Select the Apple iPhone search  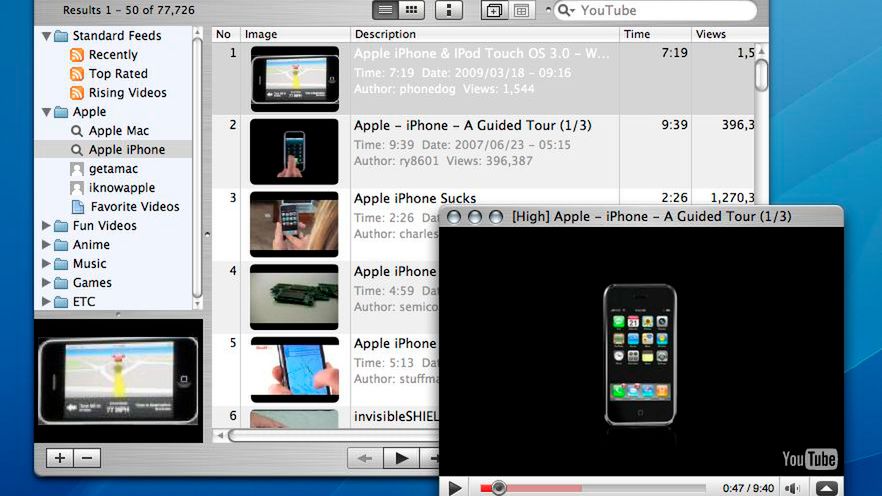pyautogui.click(x=127, y=150)
